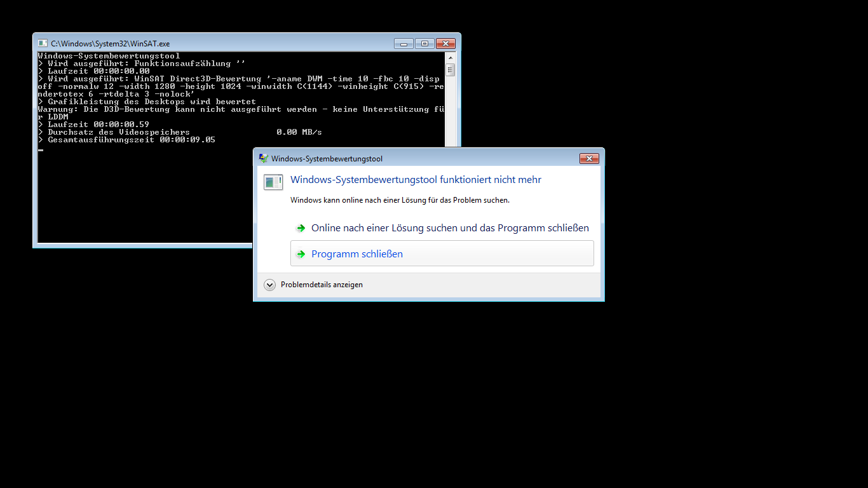Click 'Funktionsaufzählung' console line

coord(142,63)
